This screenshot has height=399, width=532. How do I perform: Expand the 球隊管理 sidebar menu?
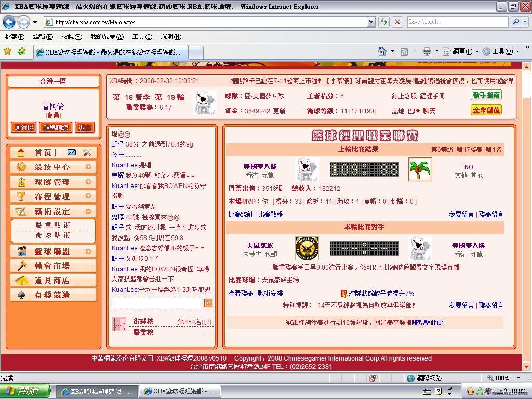click(88, 182)
